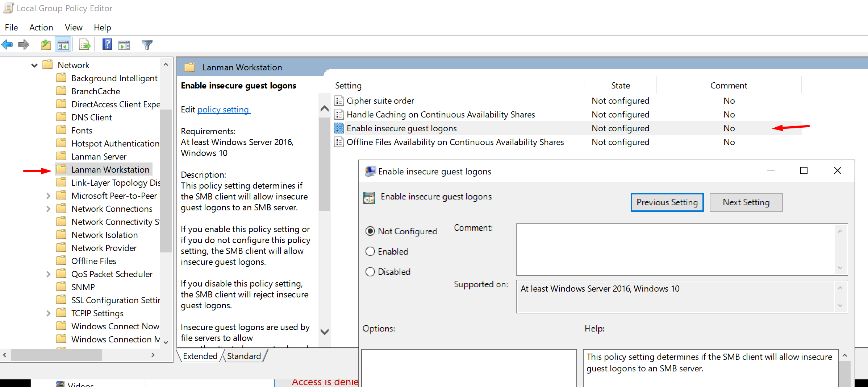
Task: Select Network Isolation tree item
Action: coord(105,235)
